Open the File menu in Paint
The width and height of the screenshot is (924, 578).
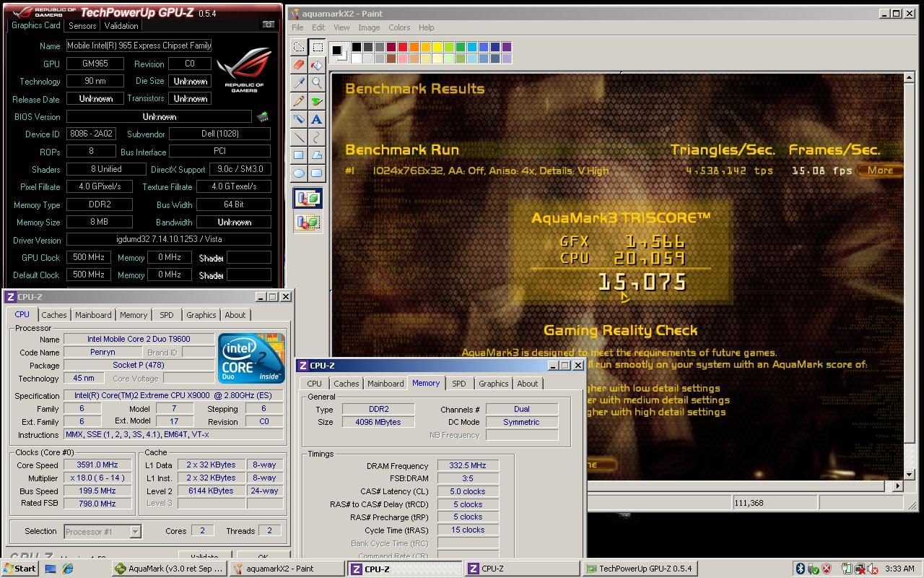297,27
